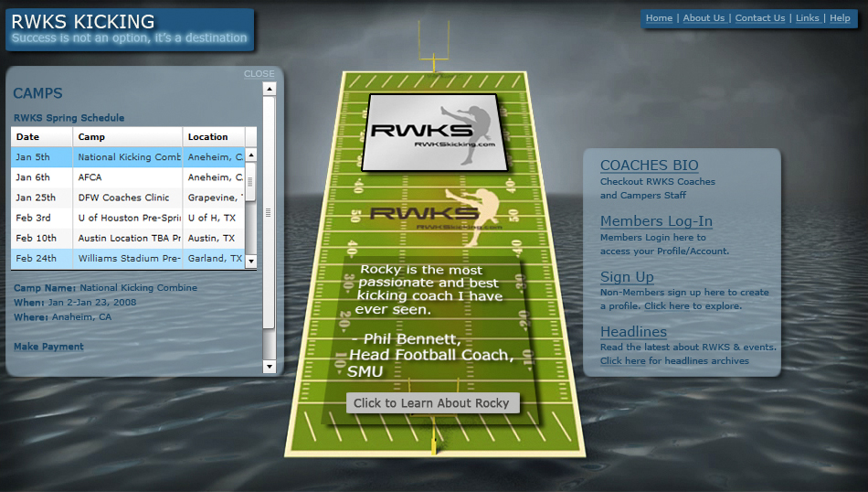Sort by the Location column header
Screen dimensions: 868x492
(213, 137)
